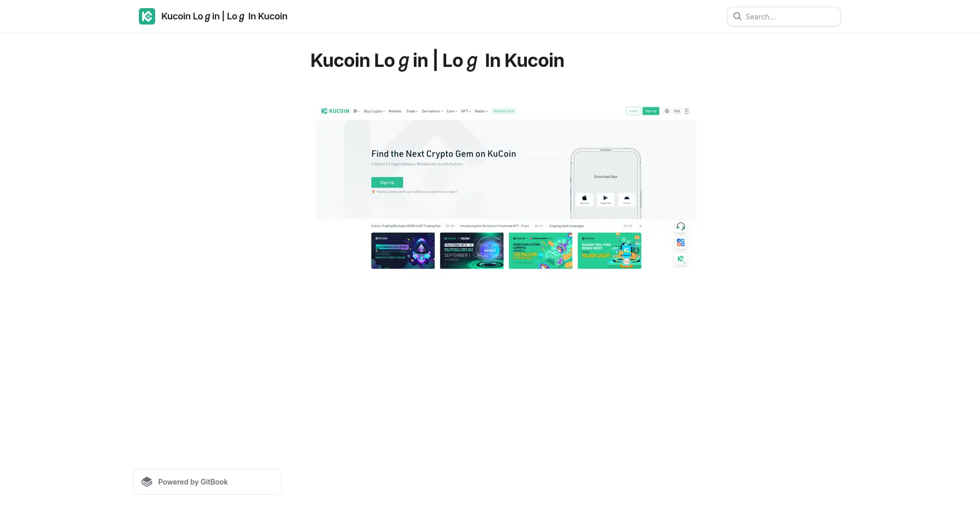Viewport: 980px width, 507px height.
Task: Click the floating KuCoin icon under the social widget
Action: pos(681,259)
